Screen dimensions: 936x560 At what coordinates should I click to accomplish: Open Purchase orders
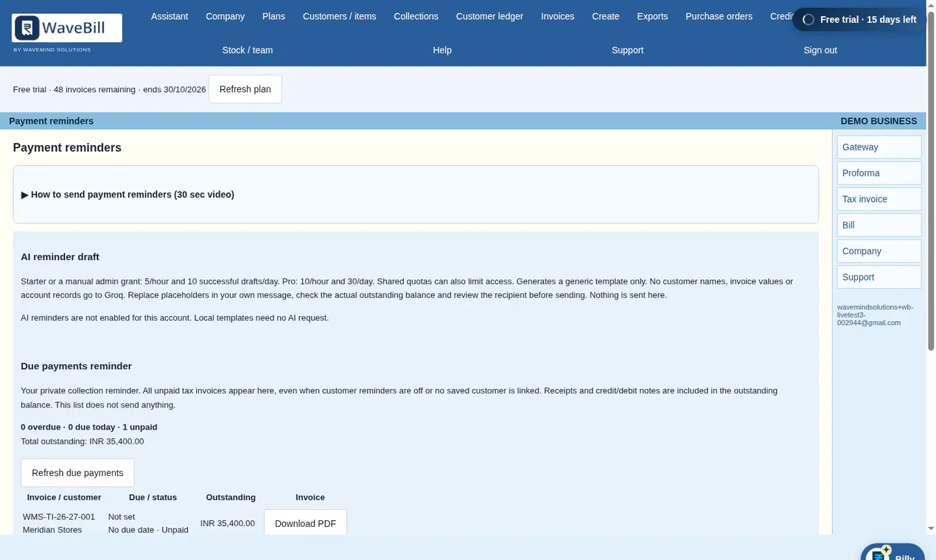(x=719, y=16)
